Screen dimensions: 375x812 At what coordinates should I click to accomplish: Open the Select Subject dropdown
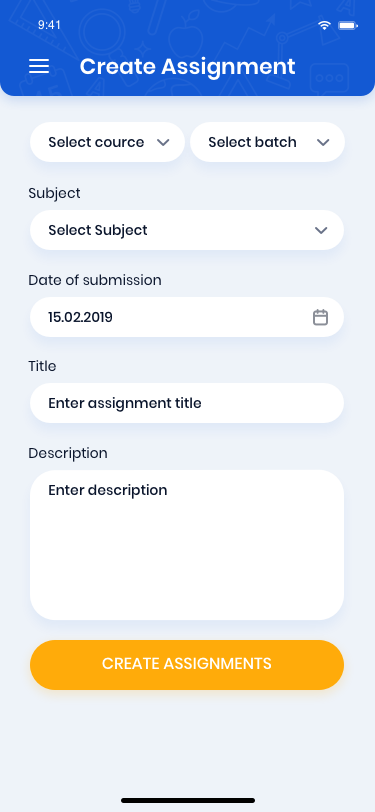[x=187, y=230]
